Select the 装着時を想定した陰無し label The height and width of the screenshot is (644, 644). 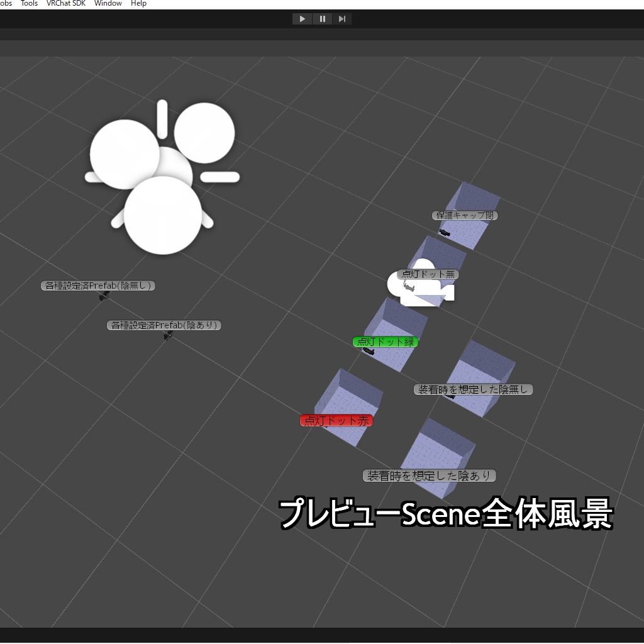pyautogui.click(x=473, y=389)
